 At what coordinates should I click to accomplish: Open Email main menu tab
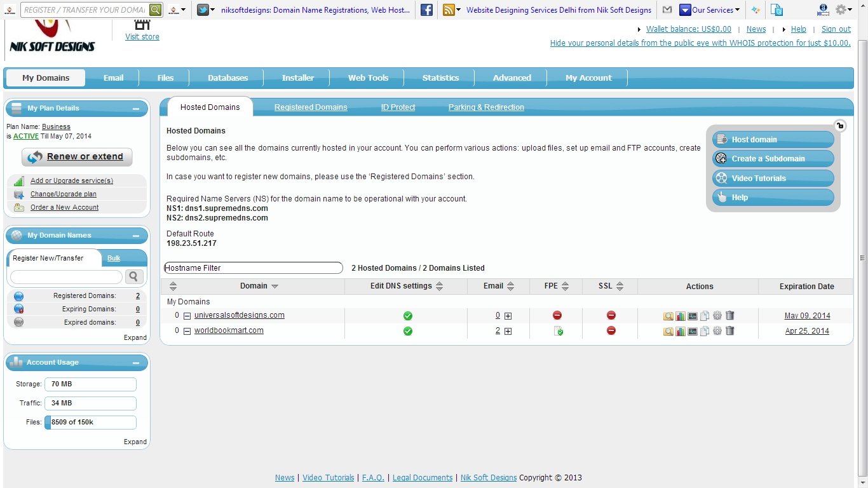[x=114, y=78]
